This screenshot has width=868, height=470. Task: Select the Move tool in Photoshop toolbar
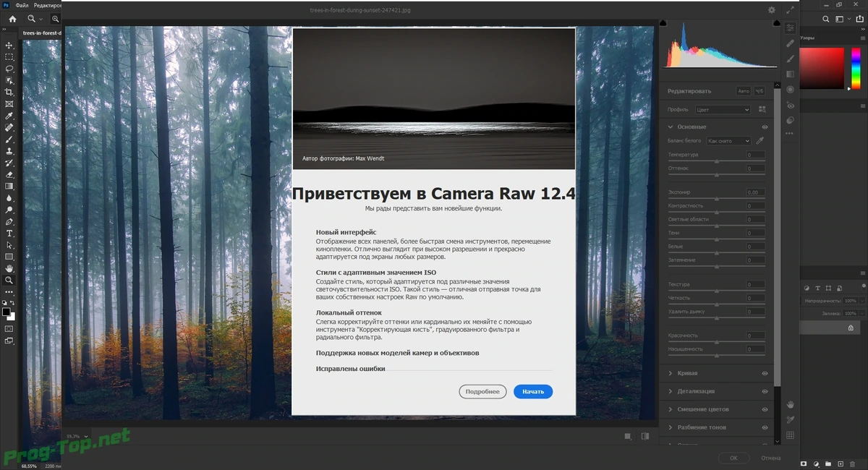[9, 45]
